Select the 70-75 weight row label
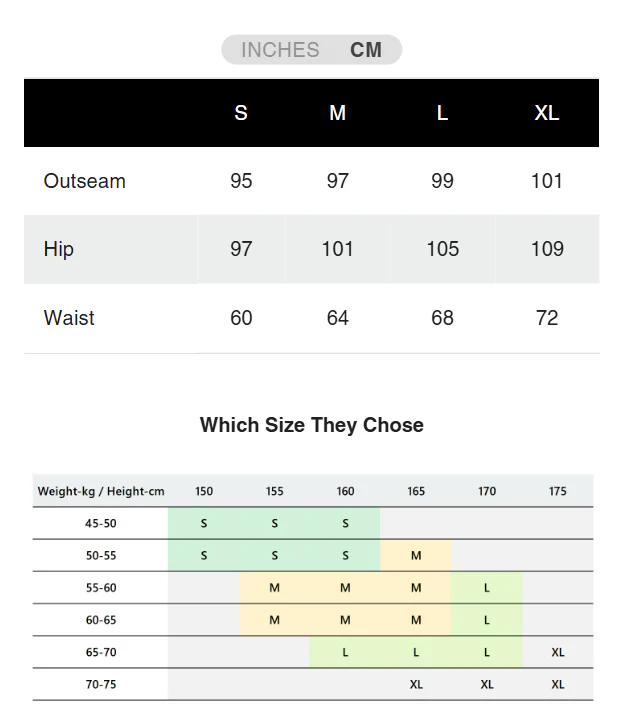Viewport: 635px width, 712px height. (101, 684)
